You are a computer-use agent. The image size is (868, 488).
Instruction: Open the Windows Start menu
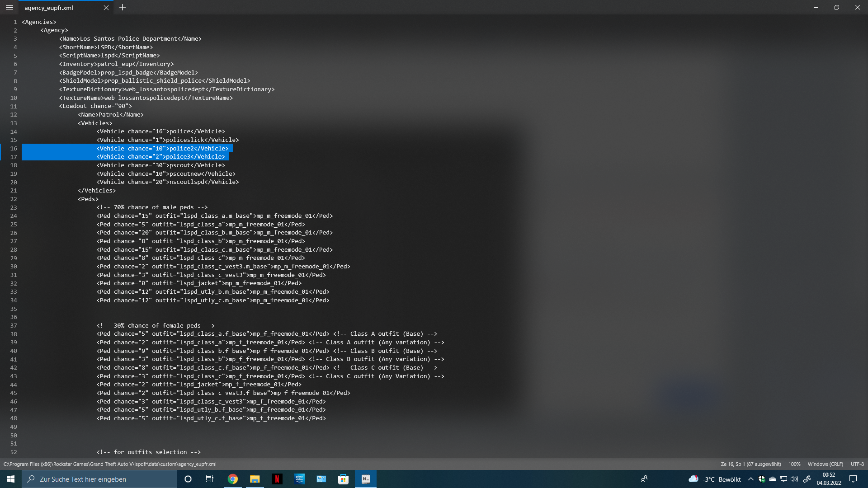[x=11, y=479]
